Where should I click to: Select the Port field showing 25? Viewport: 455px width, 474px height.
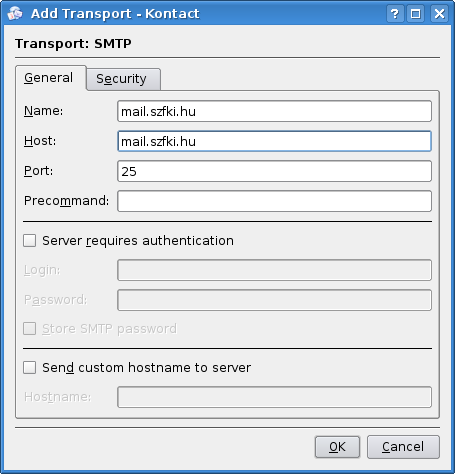(274, 171)
